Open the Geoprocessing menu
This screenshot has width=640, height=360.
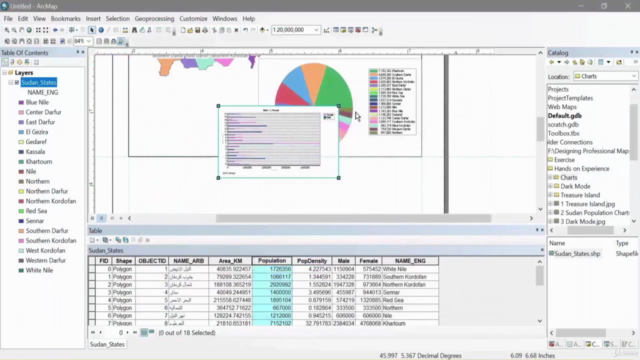(x=154, y=19)
